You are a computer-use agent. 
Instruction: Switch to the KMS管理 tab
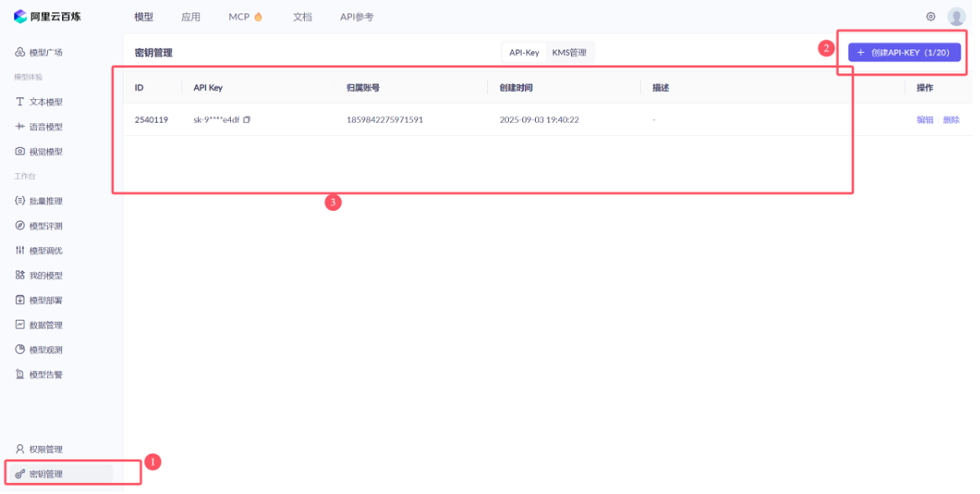click(569, 53)
